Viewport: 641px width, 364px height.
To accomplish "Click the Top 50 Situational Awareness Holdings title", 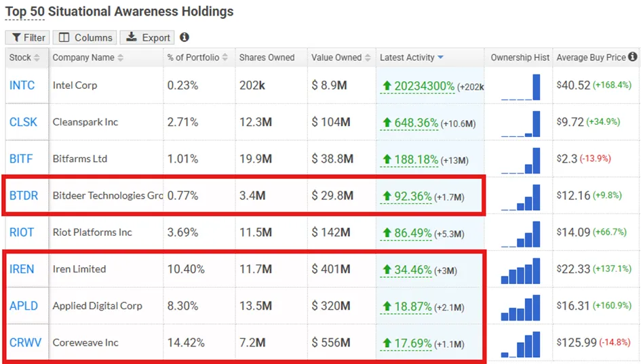I will click(119, 12).
